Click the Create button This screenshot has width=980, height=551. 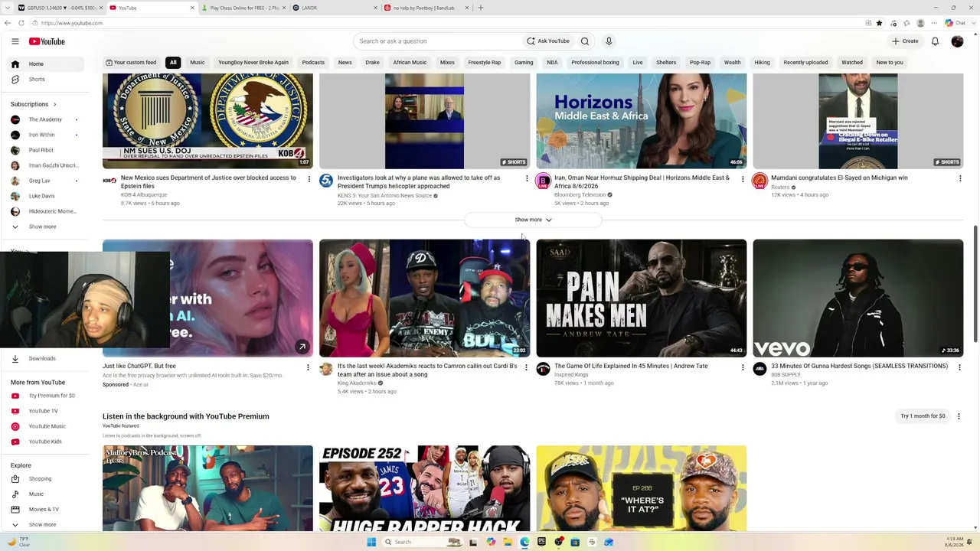coord(905,41)
